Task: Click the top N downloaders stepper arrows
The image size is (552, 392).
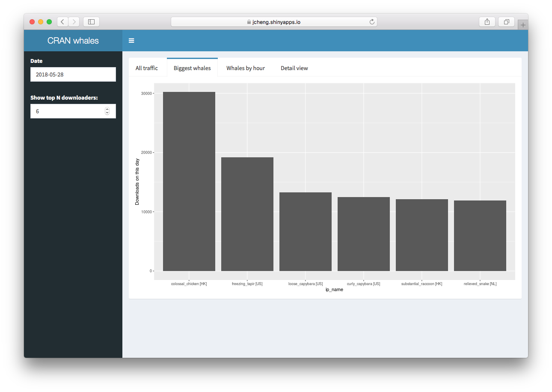Action: click(x=107, y=111)
